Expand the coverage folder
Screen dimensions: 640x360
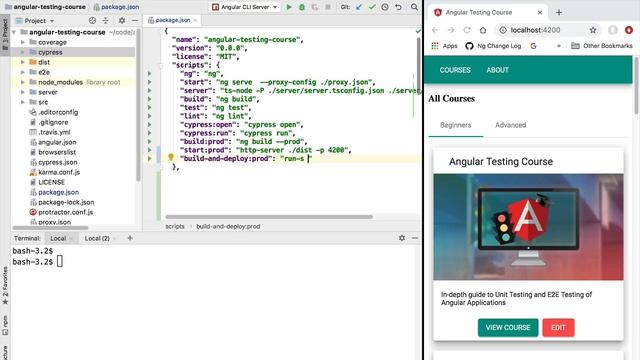(x=23, y=42)
